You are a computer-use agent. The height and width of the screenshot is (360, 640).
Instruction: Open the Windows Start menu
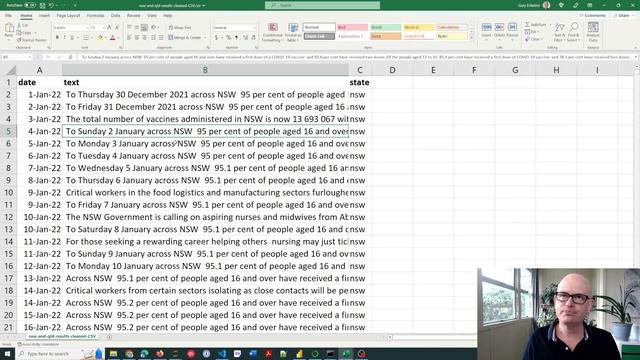point(7,353)
